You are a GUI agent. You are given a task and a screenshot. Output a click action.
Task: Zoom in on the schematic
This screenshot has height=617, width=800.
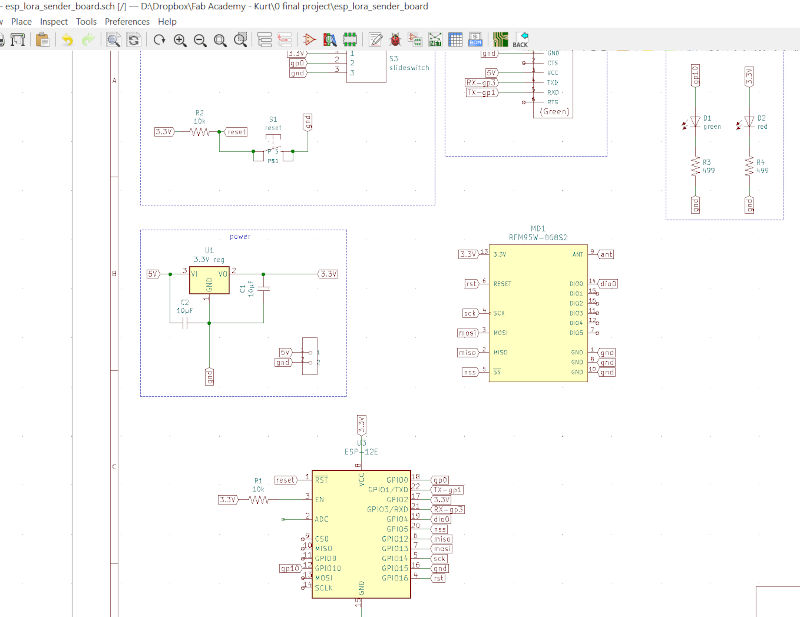coord(180,40)
